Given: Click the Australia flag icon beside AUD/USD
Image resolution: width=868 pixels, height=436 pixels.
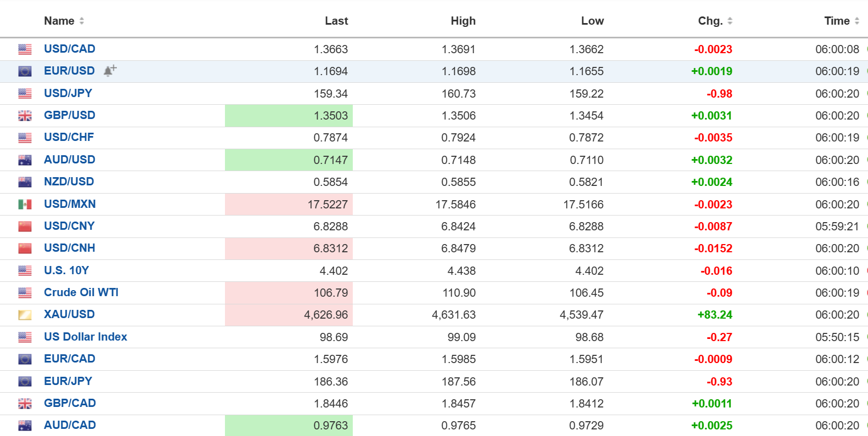Looking at the screenshot, I should click(25, 160).
